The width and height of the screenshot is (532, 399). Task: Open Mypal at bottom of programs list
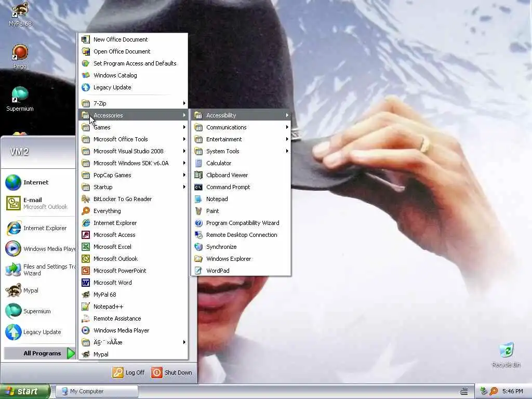133,354
